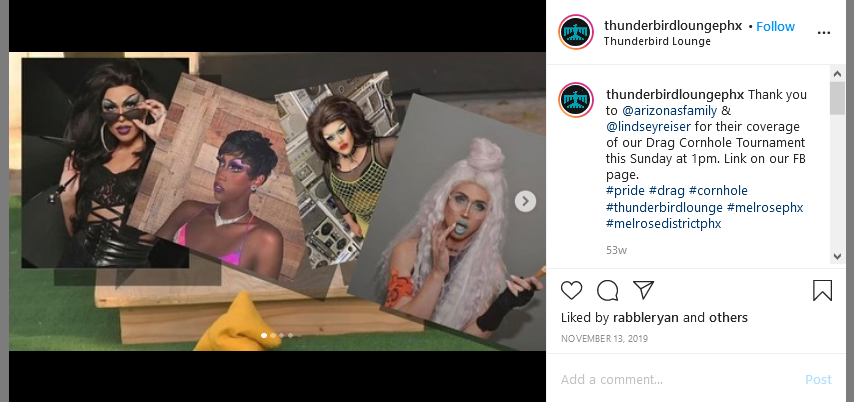Go to next photo with carousel arrow
854x402 pixels.
click(525, 201)
